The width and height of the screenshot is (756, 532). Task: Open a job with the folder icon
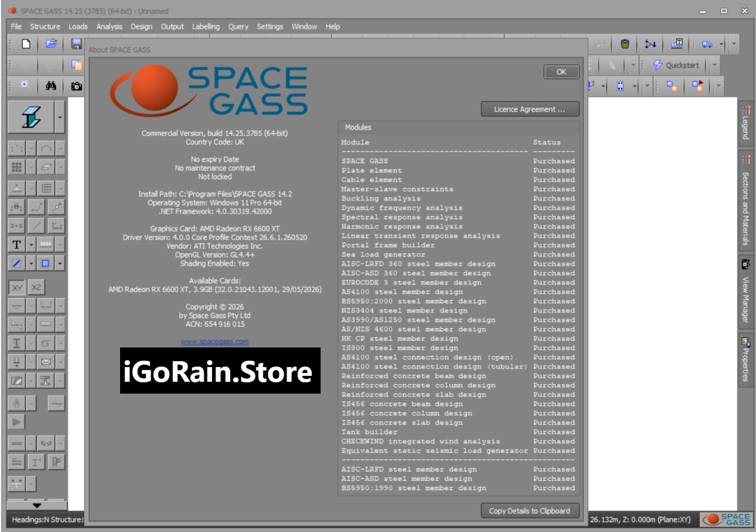pos(51,44)
